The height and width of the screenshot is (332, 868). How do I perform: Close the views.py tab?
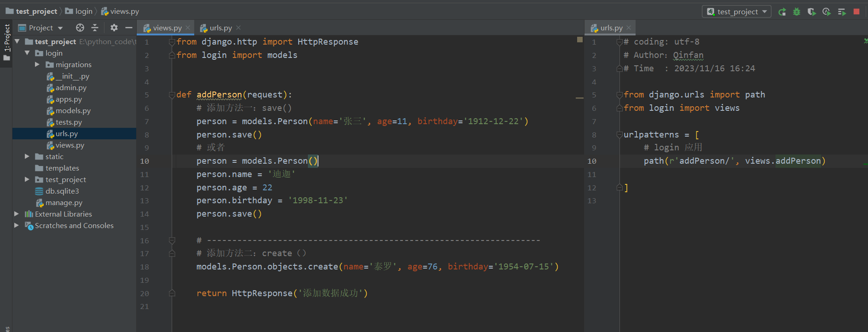point(188,28)
